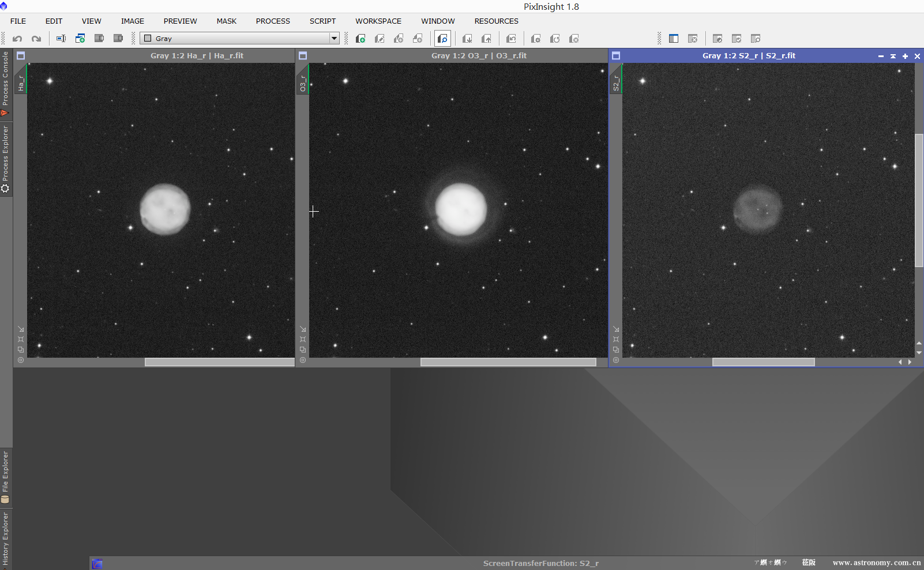Open the Process Console side panel
924x570 pixels.
click(x=6, y=84)
